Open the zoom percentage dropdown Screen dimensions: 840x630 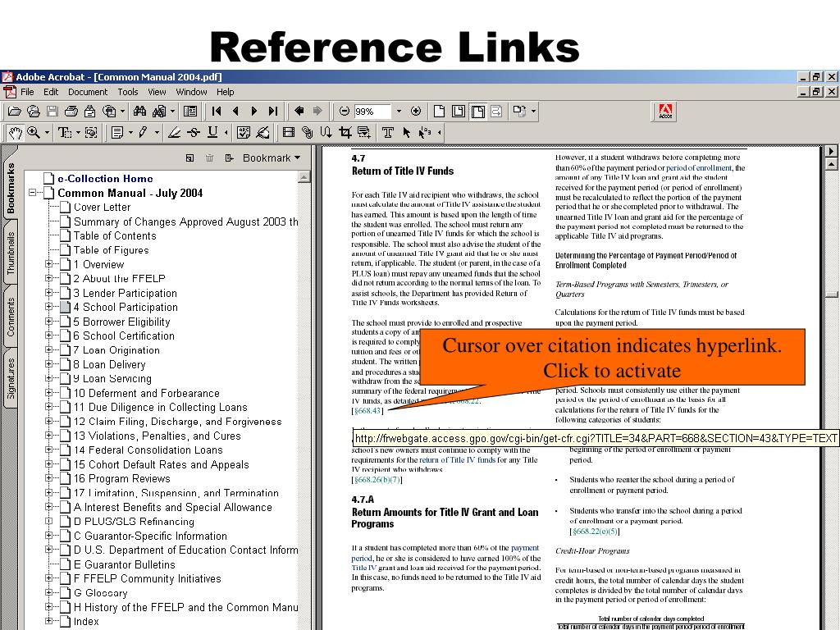click(x=399, y=112)
